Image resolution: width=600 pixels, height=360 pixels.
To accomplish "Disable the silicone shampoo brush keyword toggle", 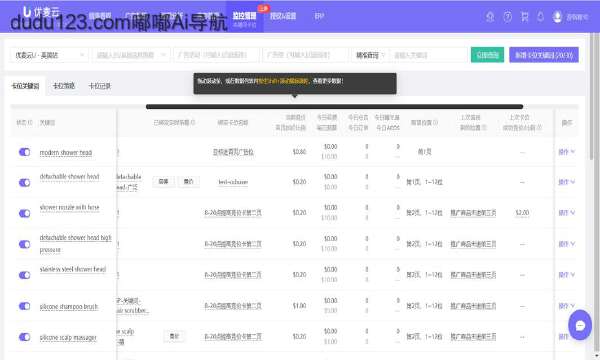I will pos(24,306).
